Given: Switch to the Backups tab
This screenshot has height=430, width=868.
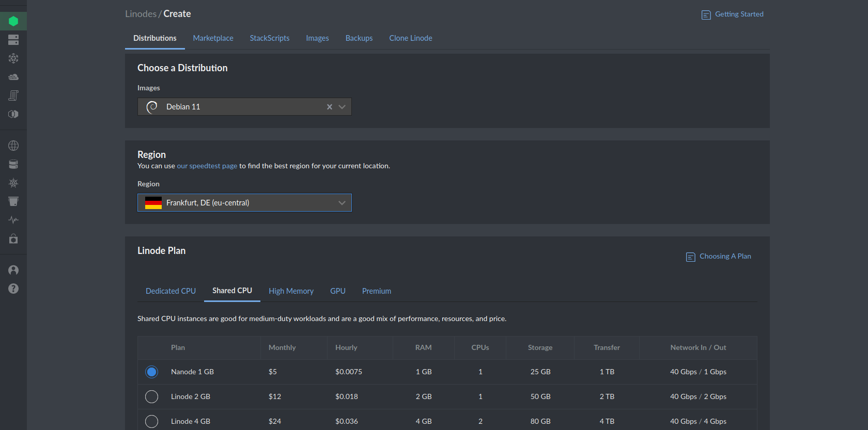Looking at the screenshot, I should (359, 38).
